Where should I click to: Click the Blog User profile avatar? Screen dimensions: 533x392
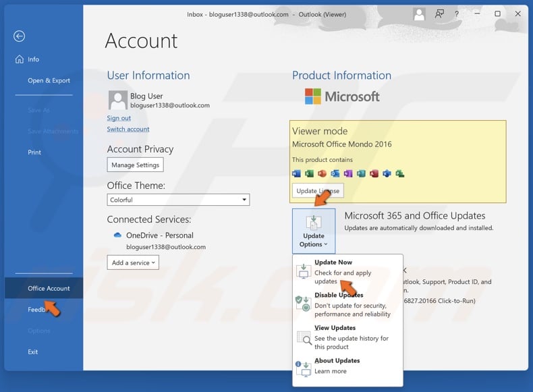click(118, 100)
